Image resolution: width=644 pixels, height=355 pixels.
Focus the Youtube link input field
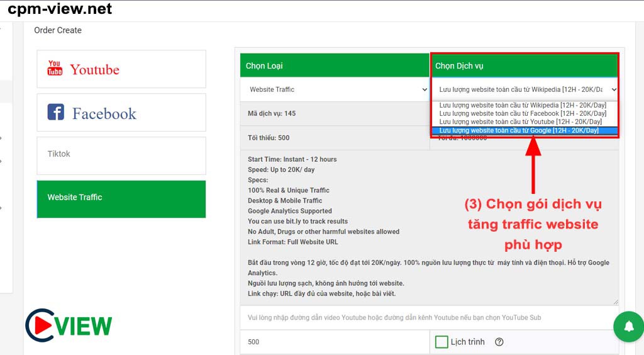click(x=429, y=317)
